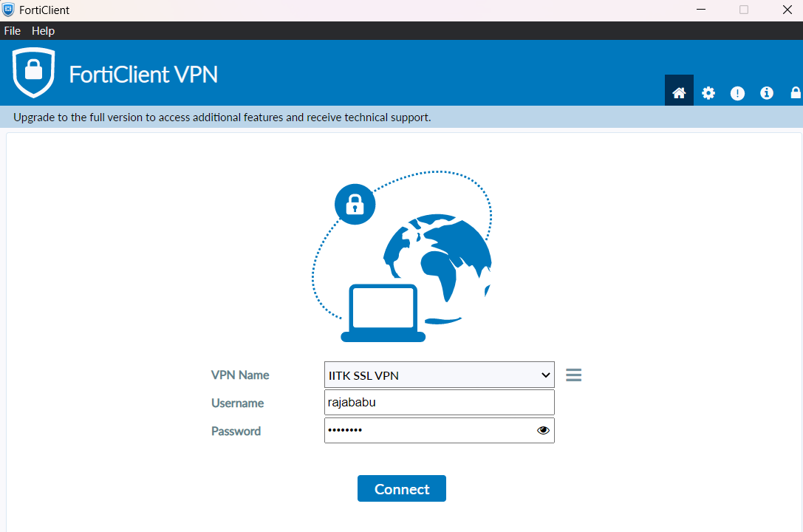Click the FortiClient VPN heading text

[143, 74]
